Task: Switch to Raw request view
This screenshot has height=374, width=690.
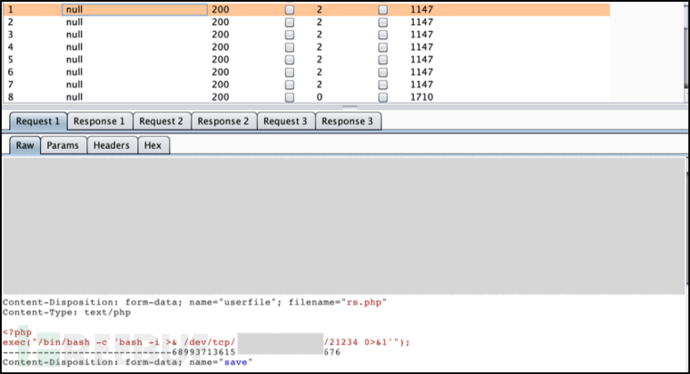Action: click(25, 146)
